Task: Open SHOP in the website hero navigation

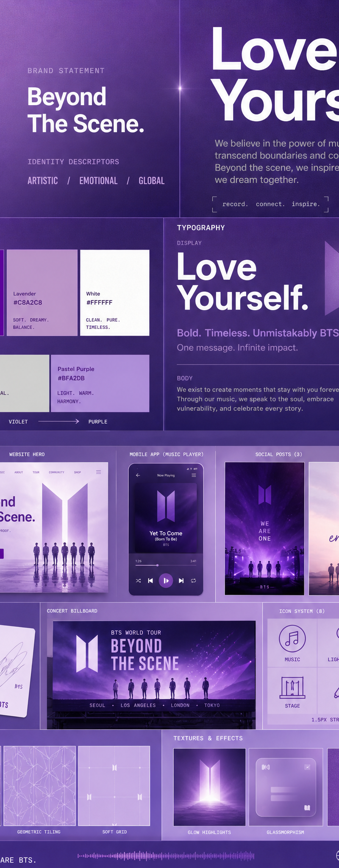Action: [x=78, y=472]
